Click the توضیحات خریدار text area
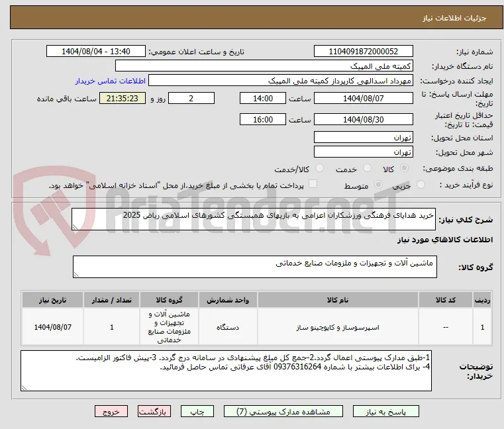The image size is (504, 429). (226, 371)
